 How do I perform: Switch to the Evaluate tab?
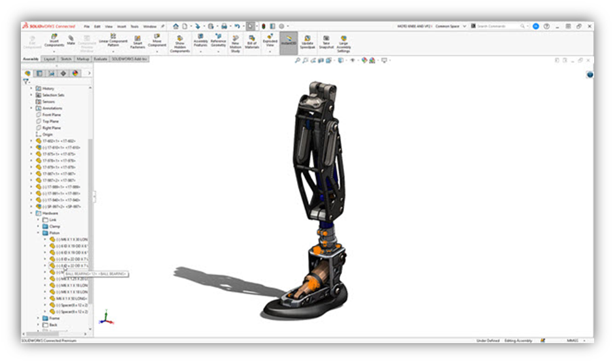coord(101,59)
